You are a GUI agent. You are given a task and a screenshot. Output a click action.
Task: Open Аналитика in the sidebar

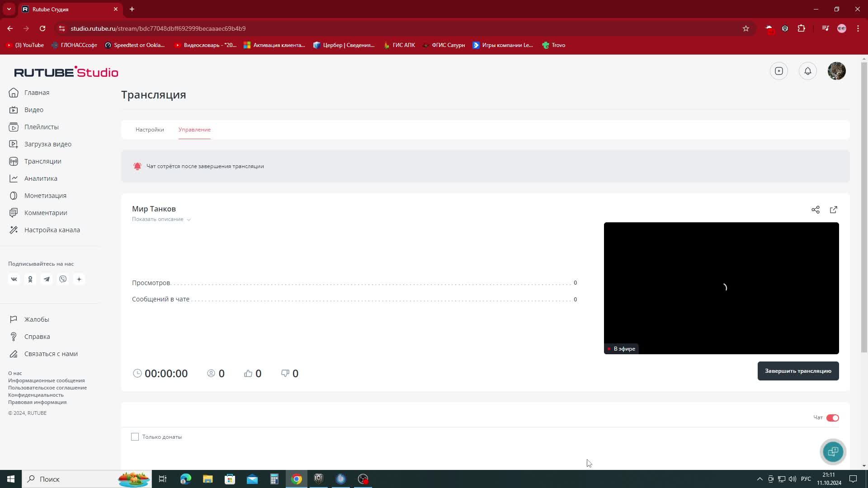[41, 178]
